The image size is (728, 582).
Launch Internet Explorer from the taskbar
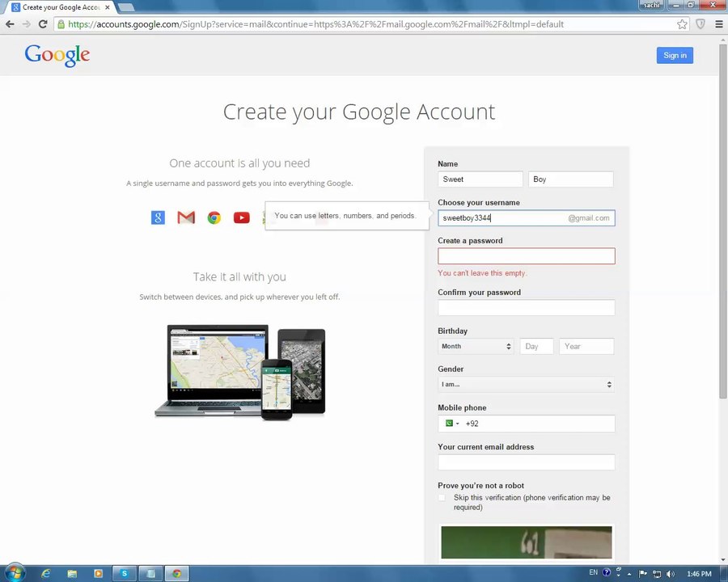pos(45,573)
